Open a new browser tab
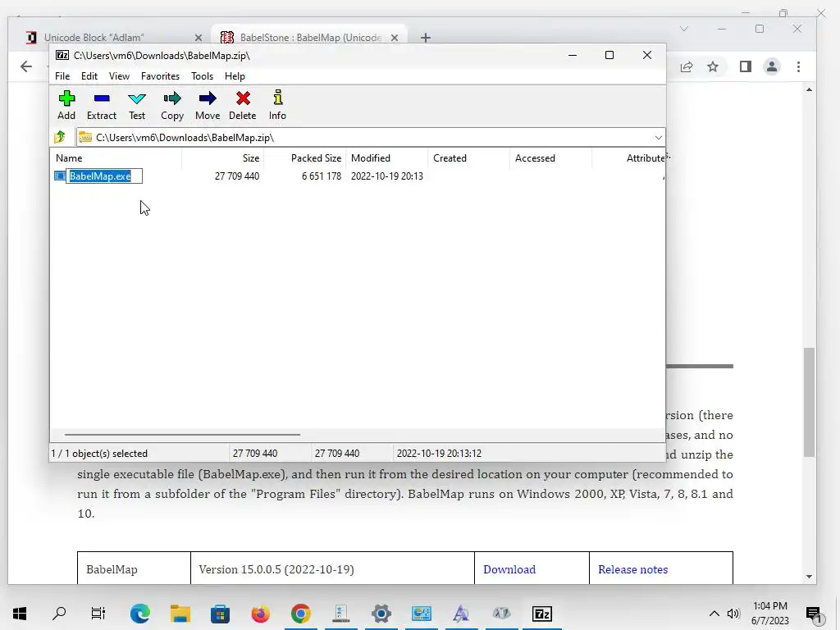Viewport: 840px width, 630px height. click(x=426, y=38)
